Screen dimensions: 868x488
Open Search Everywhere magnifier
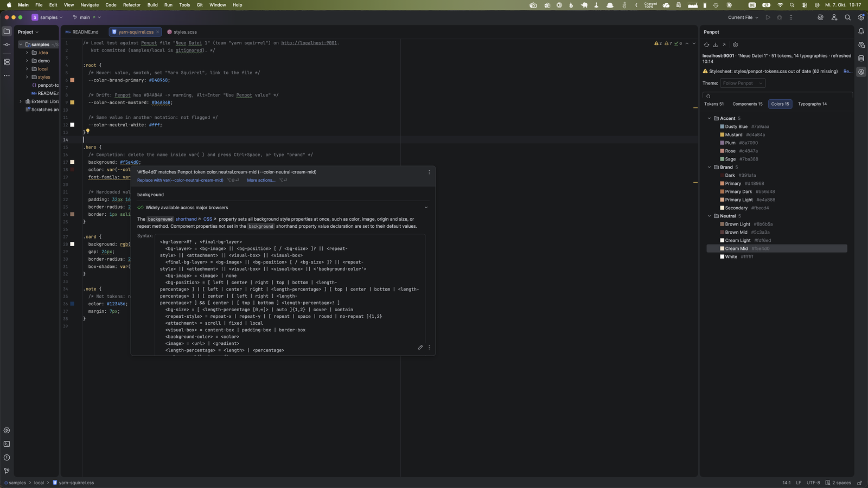[847, 17]
